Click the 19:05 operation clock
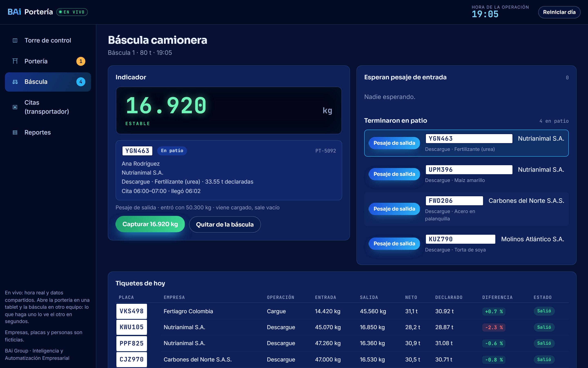This screenshot has width=588, height=368. coord(485,14)
